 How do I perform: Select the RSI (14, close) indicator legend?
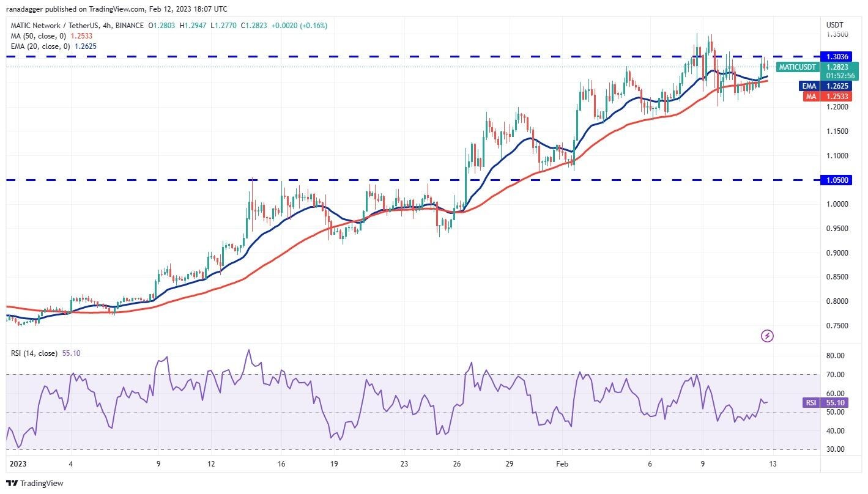pos(33,353)
